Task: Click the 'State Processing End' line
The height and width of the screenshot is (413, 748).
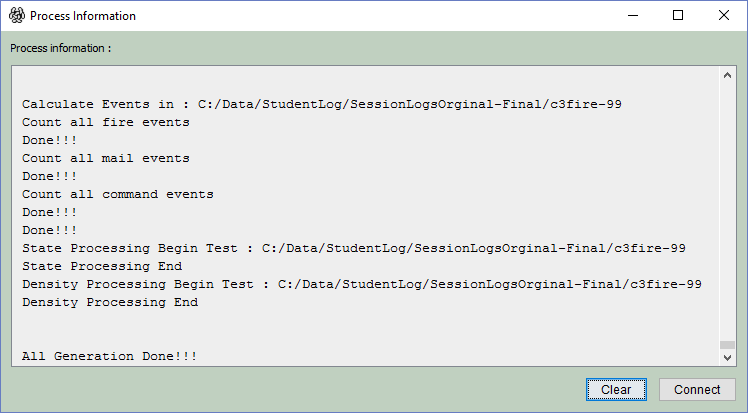Action: [102, 267]
